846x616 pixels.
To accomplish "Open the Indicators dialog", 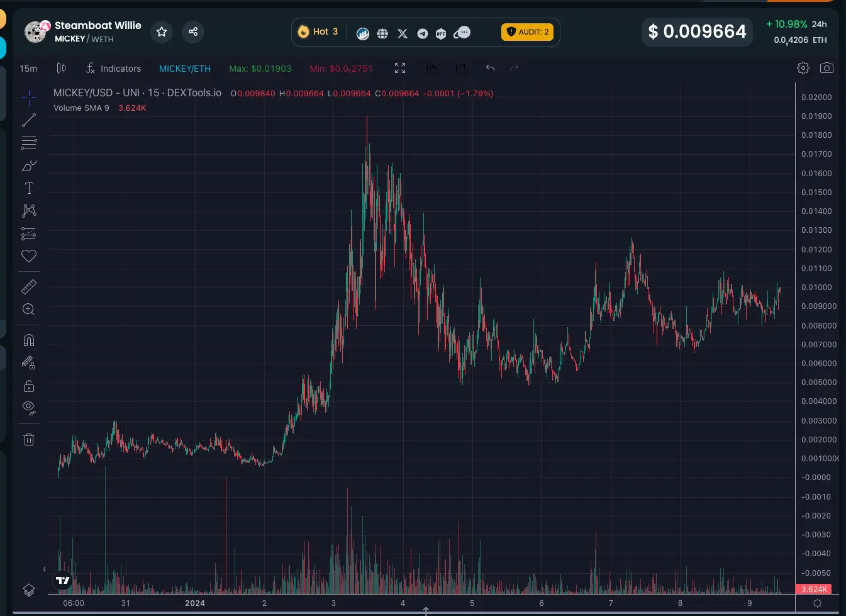I will (x=114, y=69).
